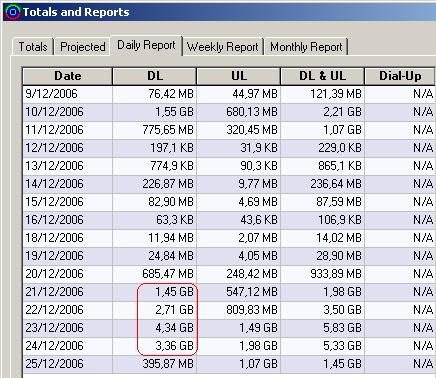Select the 10/12/2006 date row
The width and height of the screenshot is (436, 378).
click(x=229, y=112)
